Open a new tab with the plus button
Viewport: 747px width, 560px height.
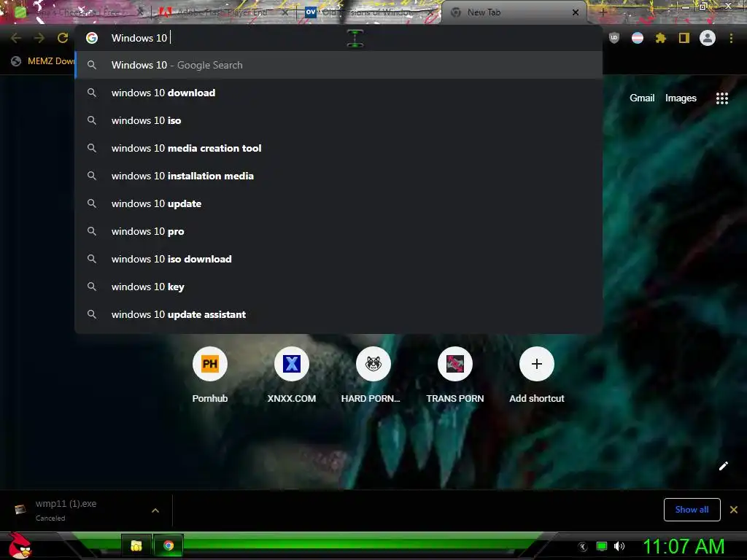[603, 12]
